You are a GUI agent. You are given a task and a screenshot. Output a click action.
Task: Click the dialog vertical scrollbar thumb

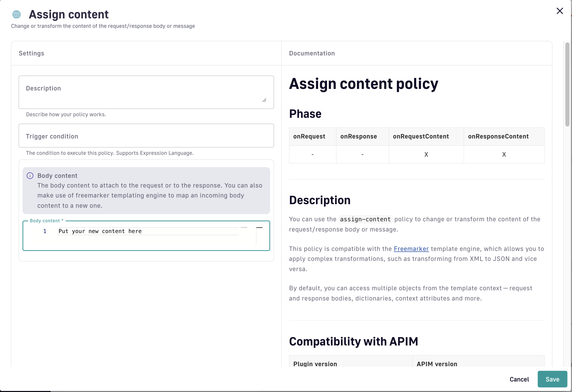(x=567, y=84)
